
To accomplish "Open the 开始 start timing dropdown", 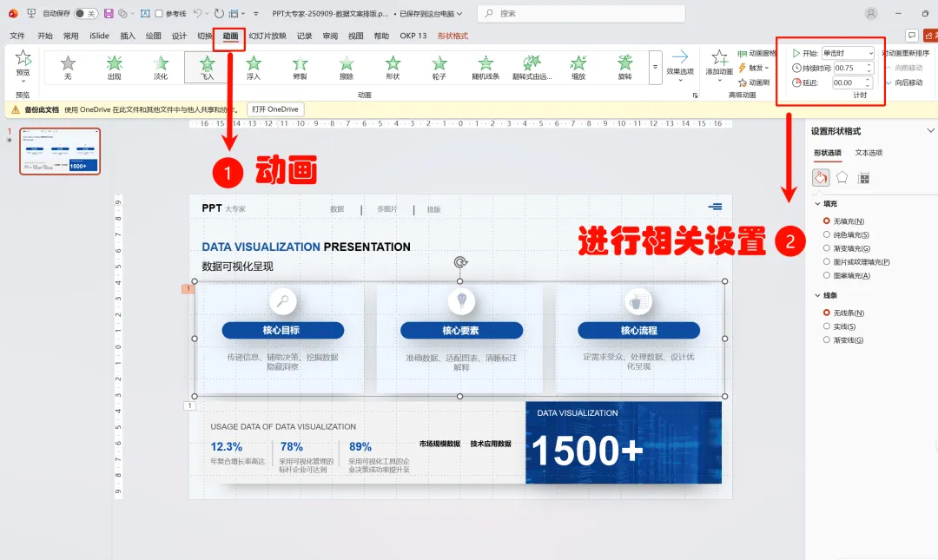I will (x=848, y=53).
